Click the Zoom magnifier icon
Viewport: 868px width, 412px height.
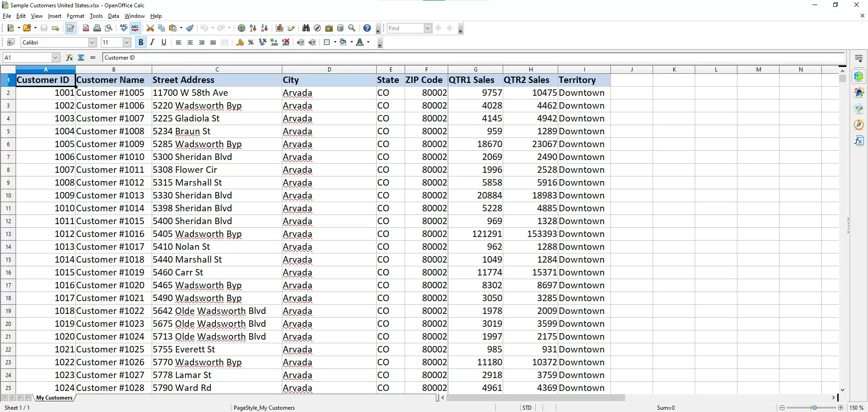coord(352,28)
